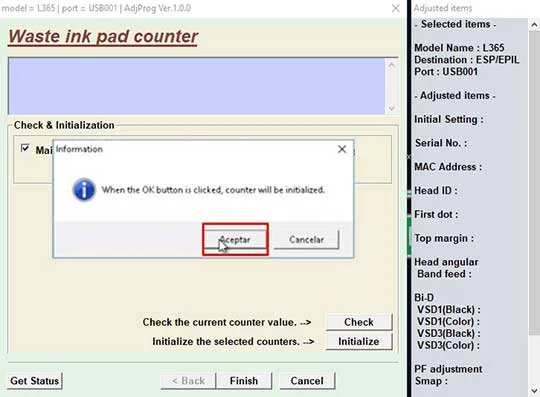Click the 'Smap :' entry

[431, 381]
